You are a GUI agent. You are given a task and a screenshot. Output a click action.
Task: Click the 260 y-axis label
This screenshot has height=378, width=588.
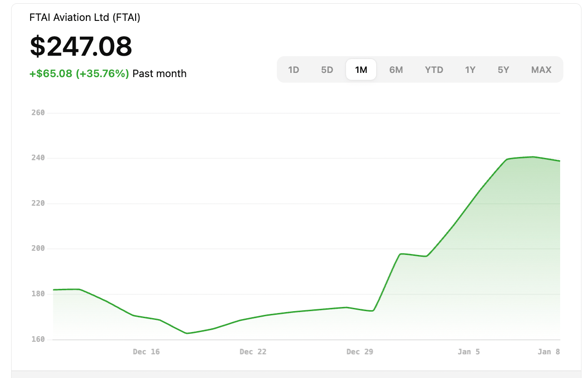(x=39, y=113)
